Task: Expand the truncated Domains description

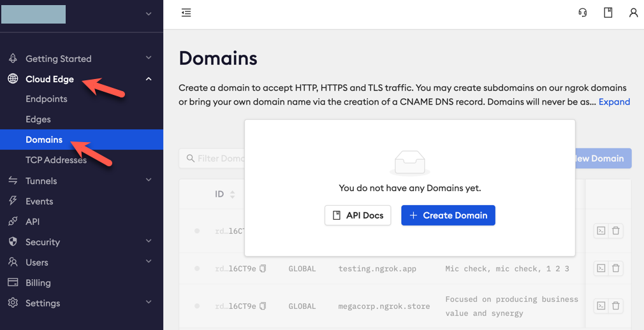Action: pyautogui.click(x=614, y=102)
